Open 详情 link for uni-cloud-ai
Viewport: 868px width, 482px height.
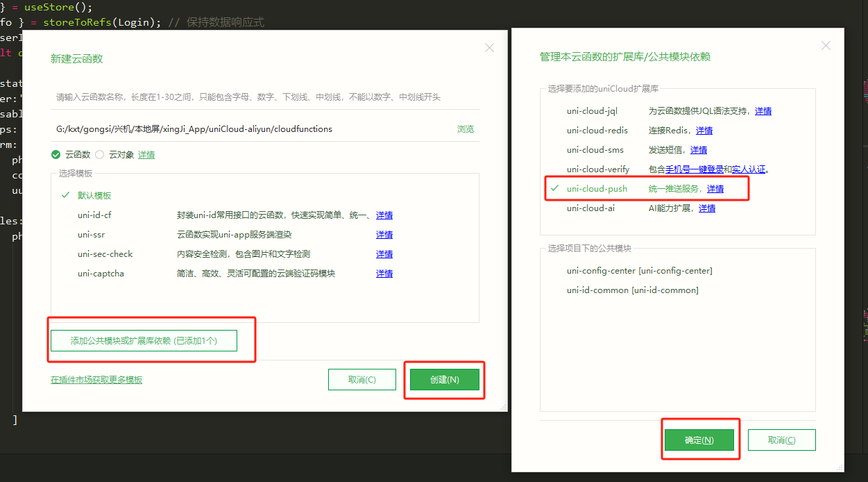707,208
